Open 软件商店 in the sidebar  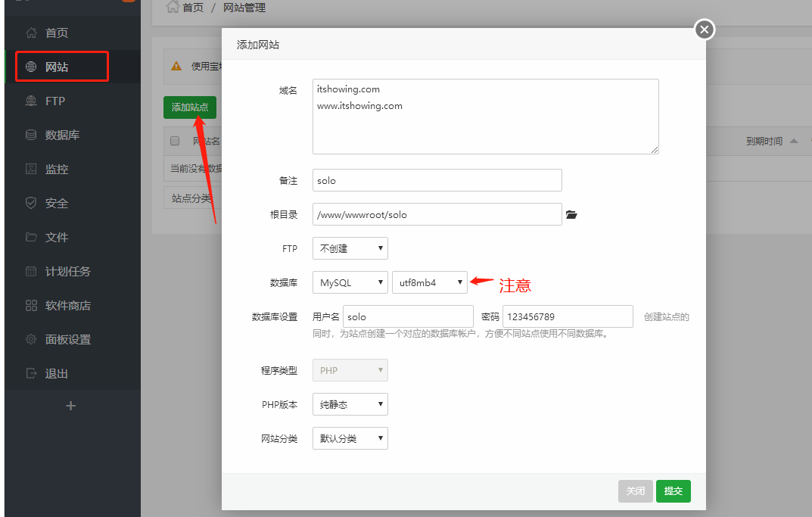(x=67, y=305)
